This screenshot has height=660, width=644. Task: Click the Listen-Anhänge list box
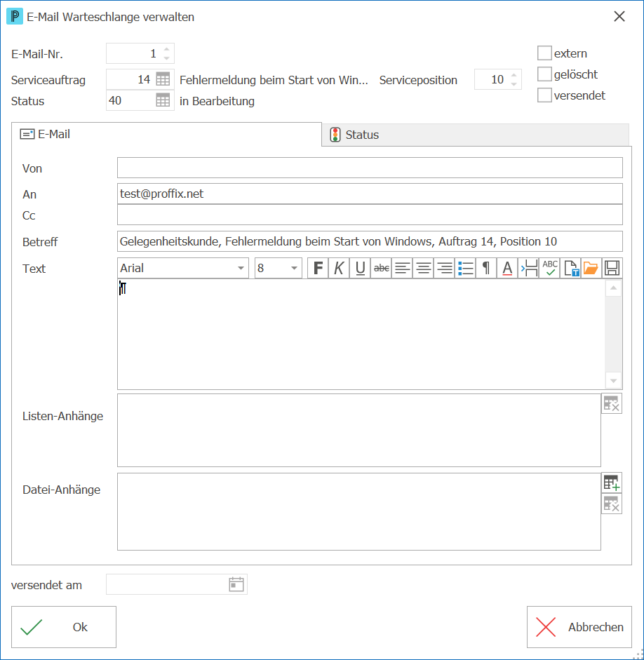tap(359, 430)
